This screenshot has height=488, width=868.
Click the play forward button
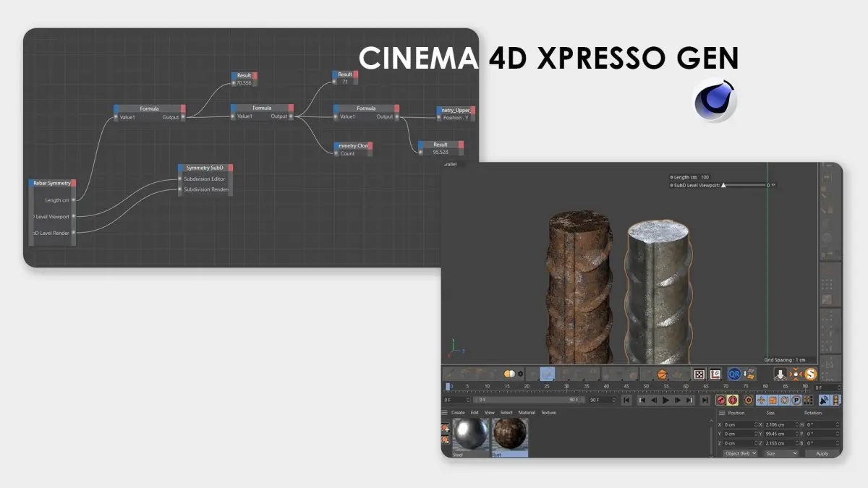pyautogui.click(x=665, y=400)
